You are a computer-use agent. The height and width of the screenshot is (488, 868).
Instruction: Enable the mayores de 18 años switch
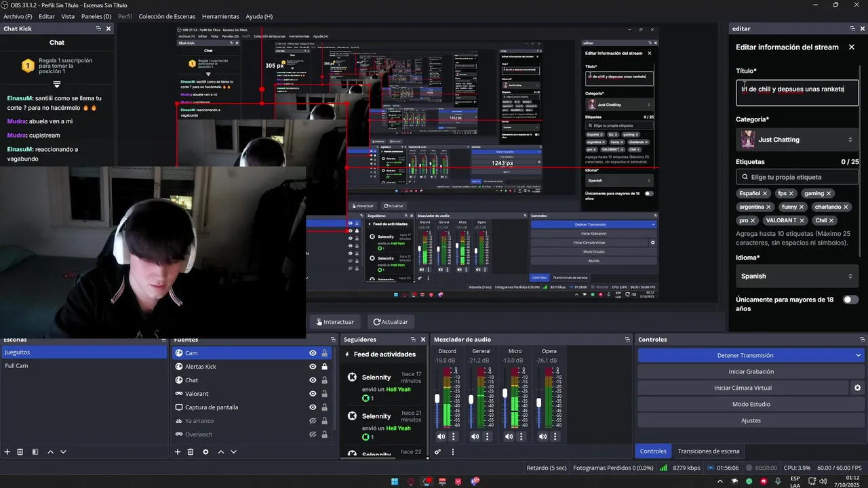click(x=850, y=300)
